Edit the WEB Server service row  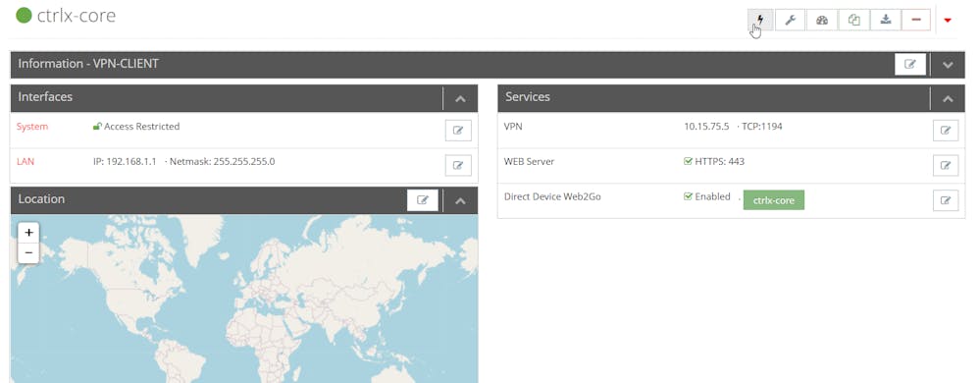pos(946,165)
